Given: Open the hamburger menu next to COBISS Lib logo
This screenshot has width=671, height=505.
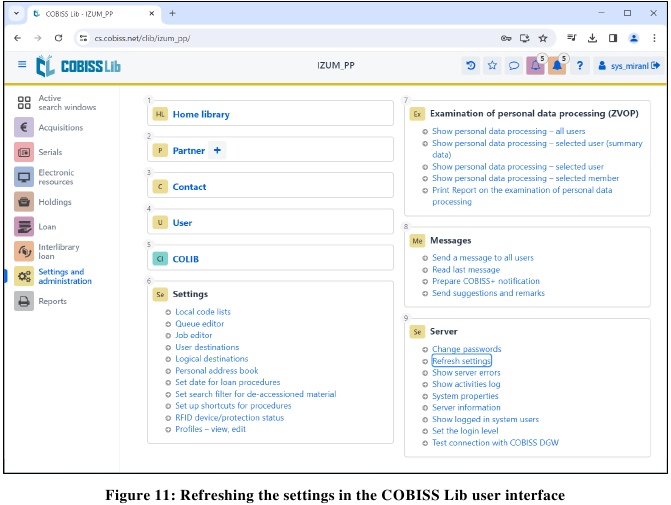Looking at the screenshot, I should [22, 65].
